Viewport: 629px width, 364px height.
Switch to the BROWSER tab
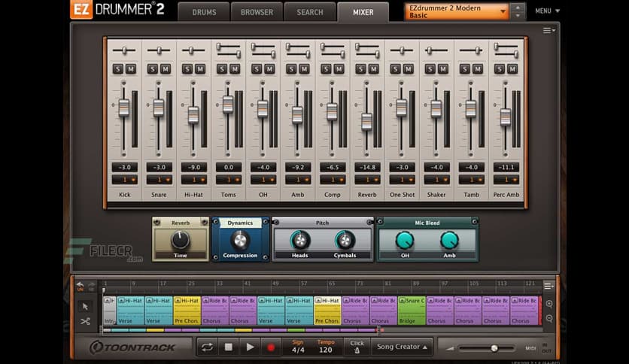tap(257, 12)
